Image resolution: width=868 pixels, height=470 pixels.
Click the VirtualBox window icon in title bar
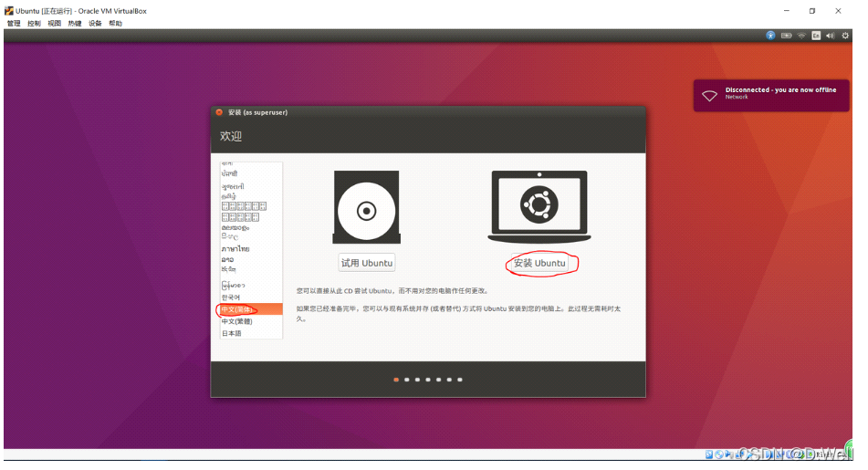(9, 11)
